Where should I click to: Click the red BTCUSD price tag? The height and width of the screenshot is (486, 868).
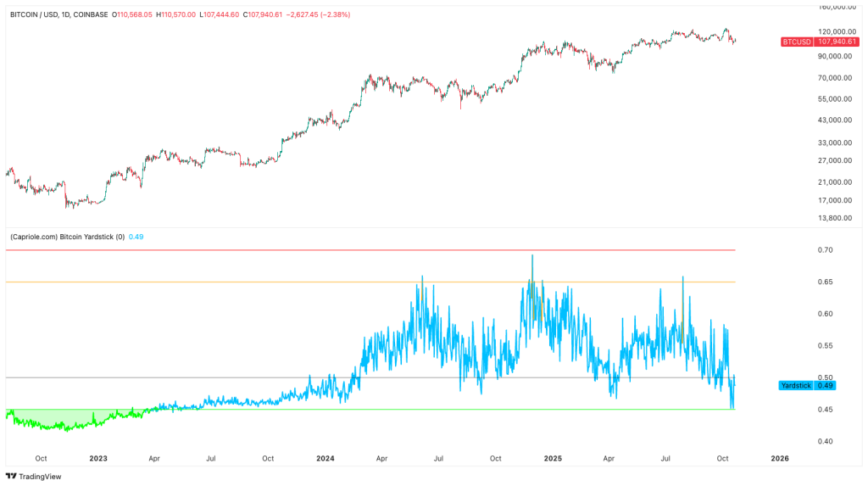click(x=808, y=41)
